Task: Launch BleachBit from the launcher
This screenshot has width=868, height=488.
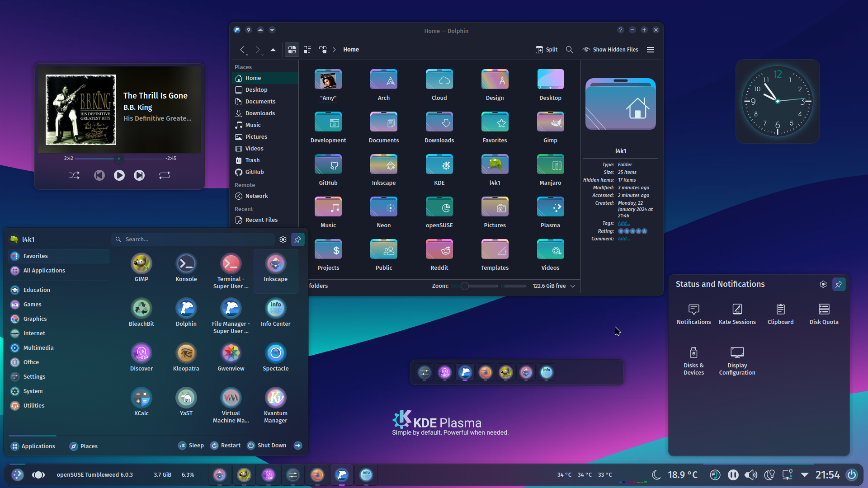Action: (x=141, y=313)
